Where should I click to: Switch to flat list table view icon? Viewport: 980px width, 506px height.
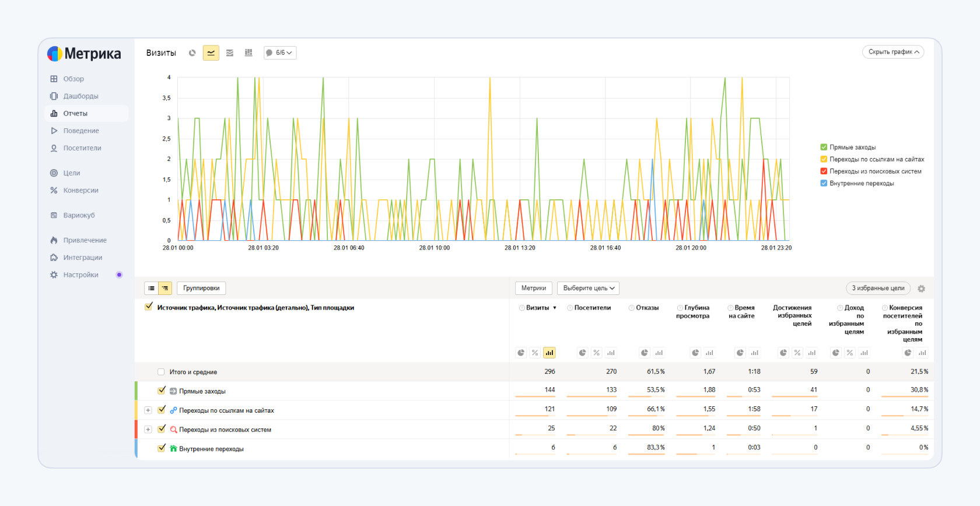pos(151,288)
